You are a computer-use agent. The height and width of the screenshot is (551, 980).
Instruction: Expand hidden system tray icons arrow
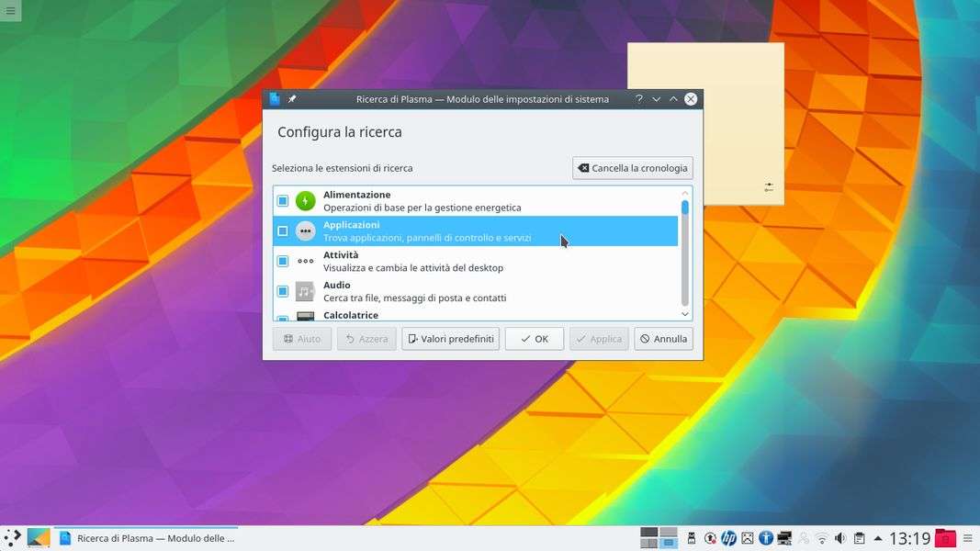tap(878, 538)
